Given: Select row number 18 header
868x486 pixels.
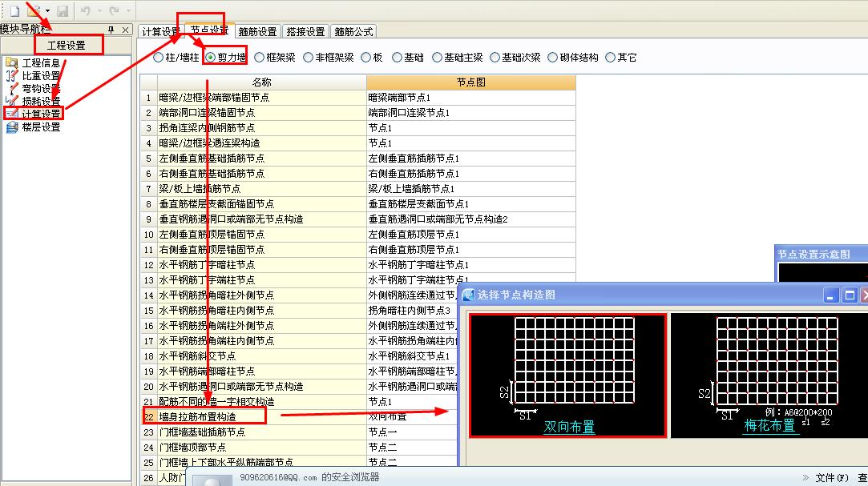Looking at the screenshot, I should (148, 356).
